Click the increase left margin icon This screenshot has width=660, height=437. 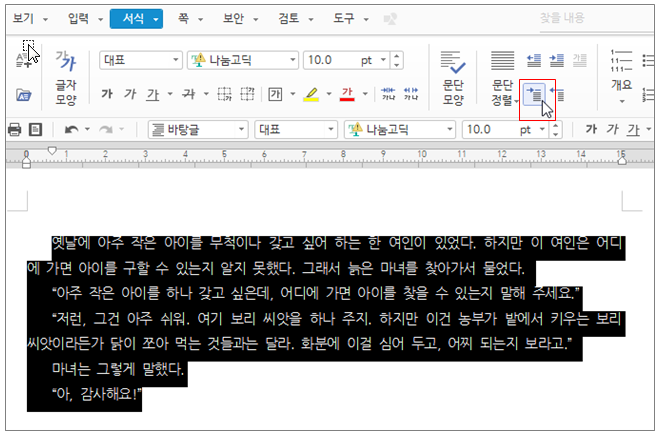click(556, 60)
